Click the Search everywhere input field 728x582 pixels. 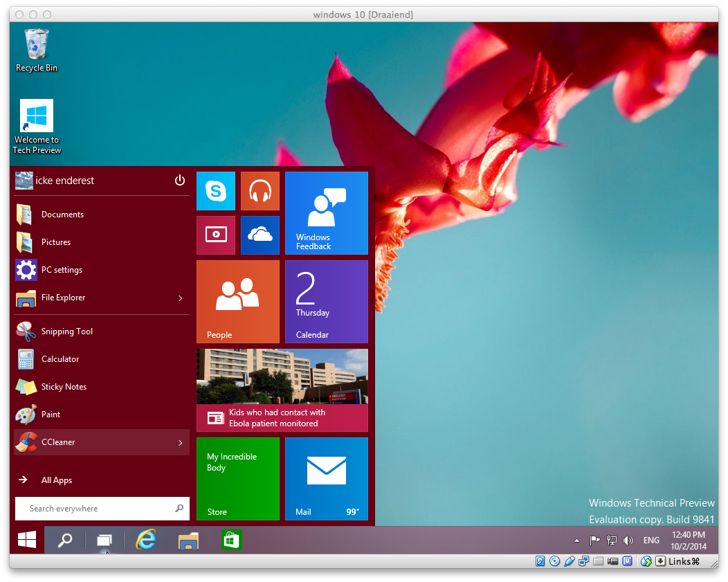[97, 509]
